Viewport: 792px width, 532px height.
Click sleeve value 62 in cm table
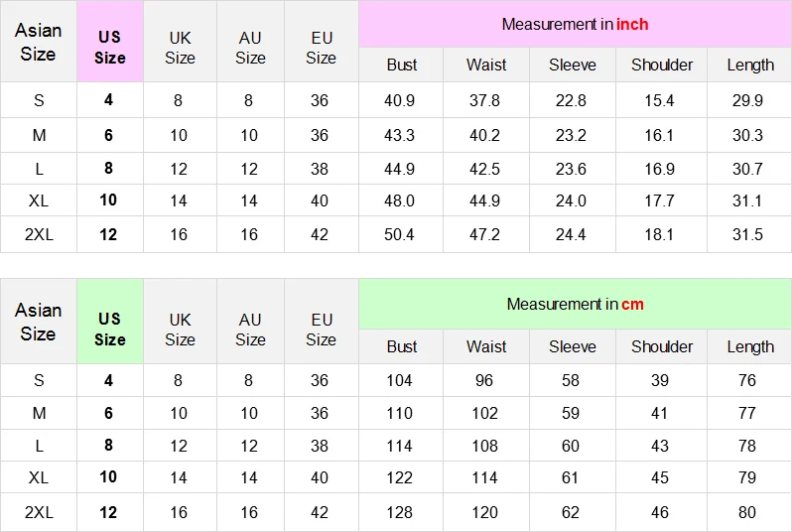point(571,512)
